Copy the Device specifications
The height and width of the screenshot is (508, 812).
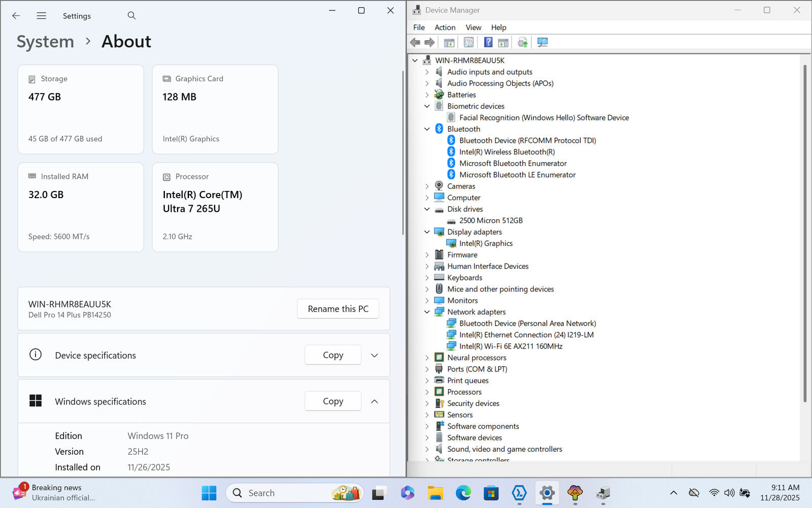click(333, 355)
